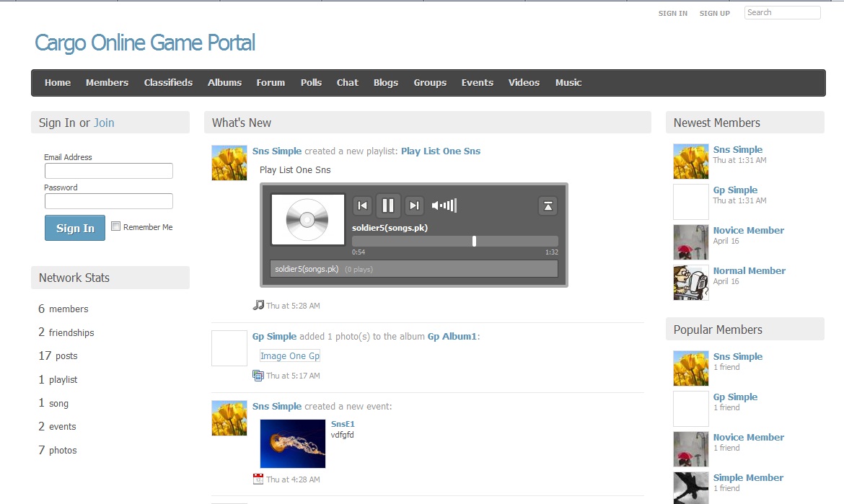Focus the Email Address field
844x504 pixels.
(109, 171)
